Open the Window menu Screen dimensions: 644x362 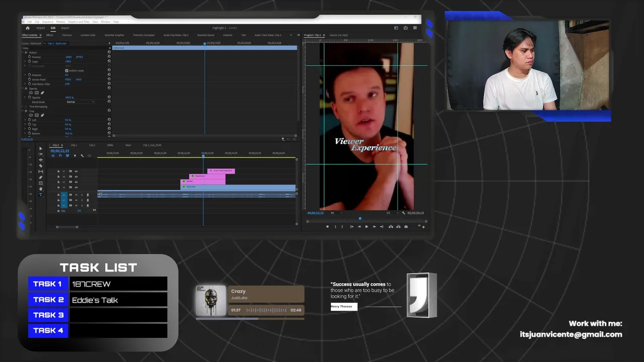tap(106, 22)
